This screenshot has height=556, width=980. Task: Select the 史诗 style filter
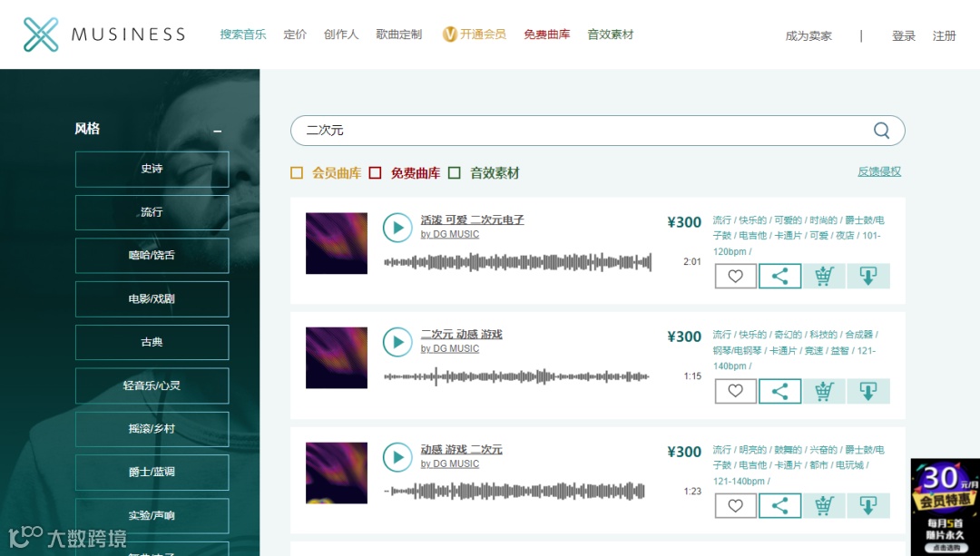pyautogui.click(x=152, y=169)
